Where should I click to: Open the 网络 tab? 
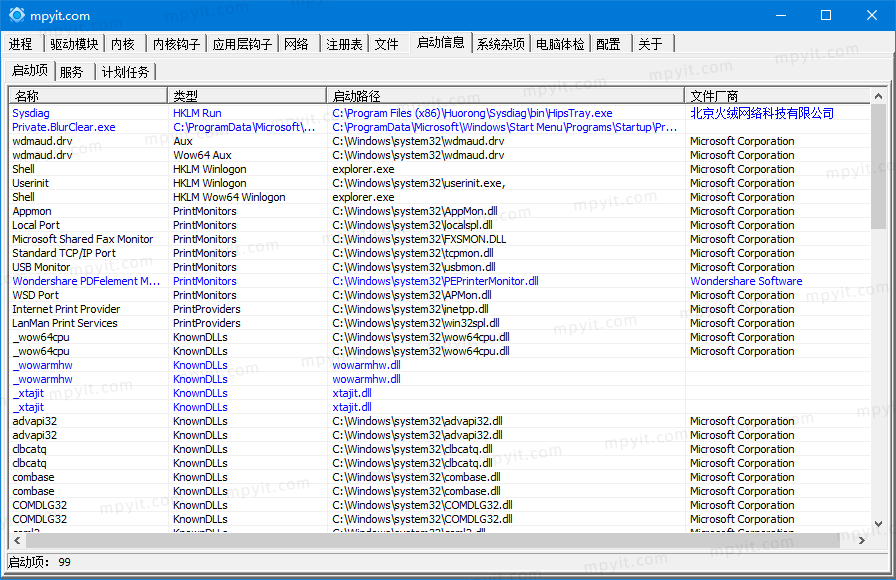point(297,44)
